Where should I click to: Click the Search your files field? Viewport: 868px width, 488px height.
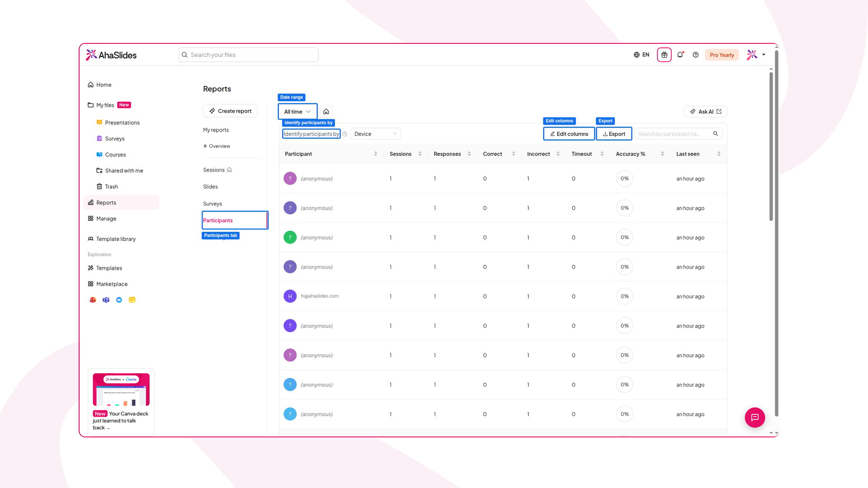coord(249,55)
